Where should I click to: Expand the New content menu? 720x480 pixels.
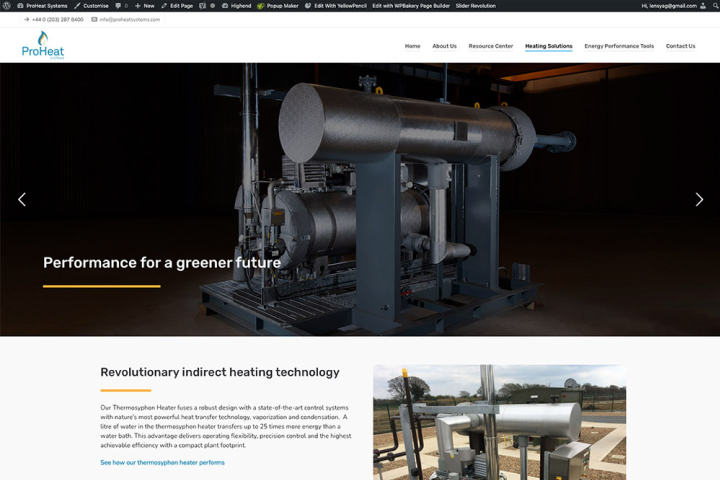pos(145,6)
